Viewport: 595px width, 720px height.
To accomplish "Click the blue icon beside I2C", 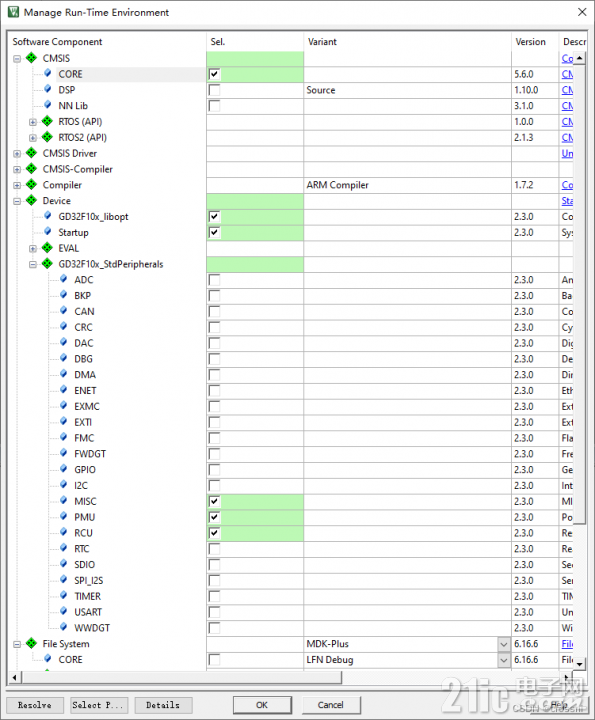I will point(64,485).
